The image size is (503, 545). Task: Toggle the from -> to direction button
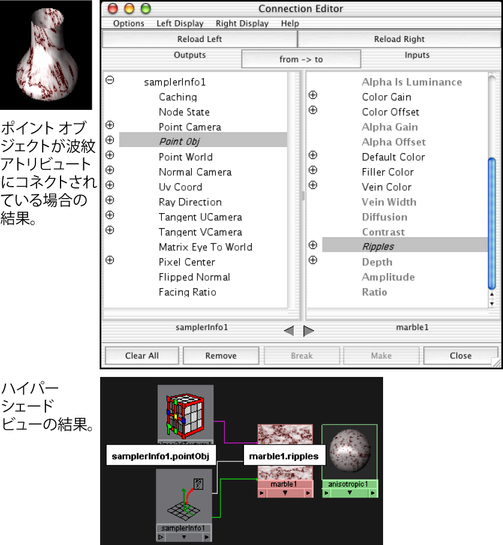coord(301,59)
